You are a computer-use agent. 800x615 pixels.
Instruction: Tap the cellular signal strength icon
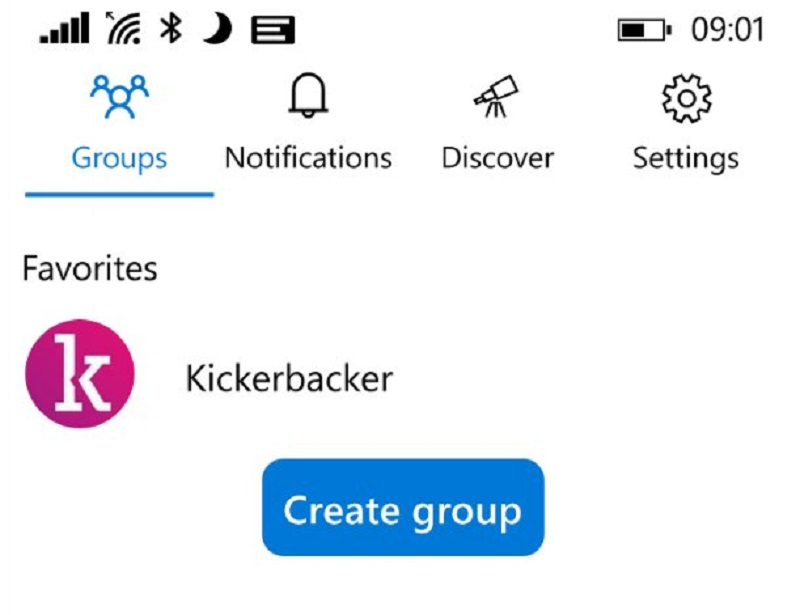pos(64,29)
